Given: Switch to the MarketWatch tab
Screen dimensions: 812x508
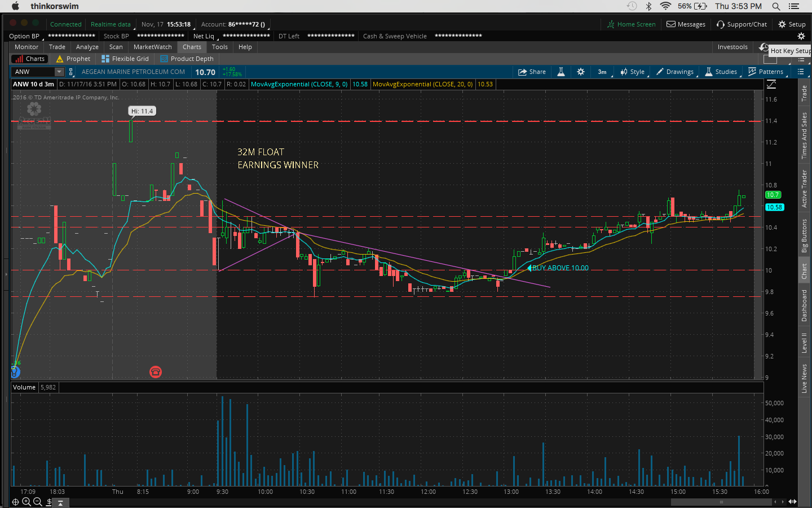Looking at the screenshot, I should tap(152, 47).
